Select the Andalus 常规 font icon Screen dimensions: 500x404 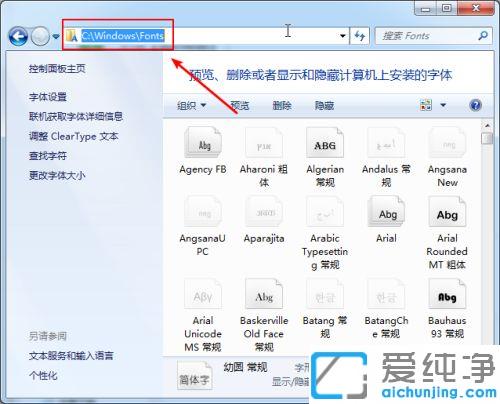(386, 143)
